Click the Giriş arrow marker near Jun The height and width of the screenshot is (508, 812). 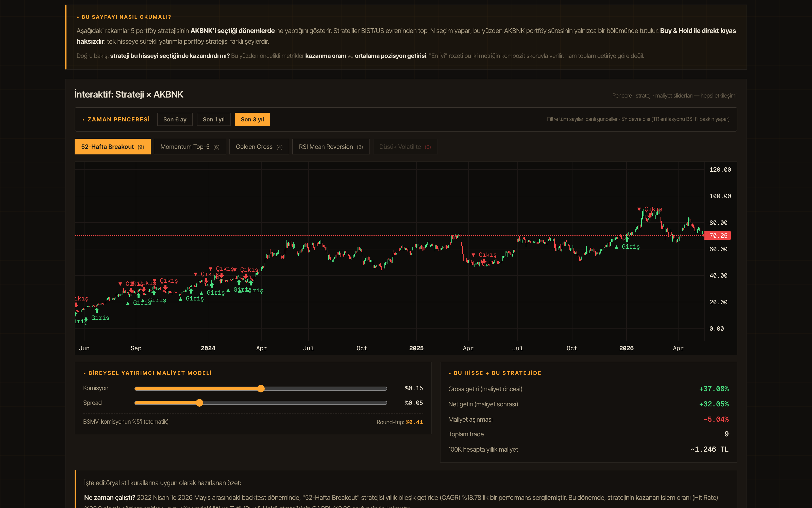pyautogui.click(x=97, y=310)
